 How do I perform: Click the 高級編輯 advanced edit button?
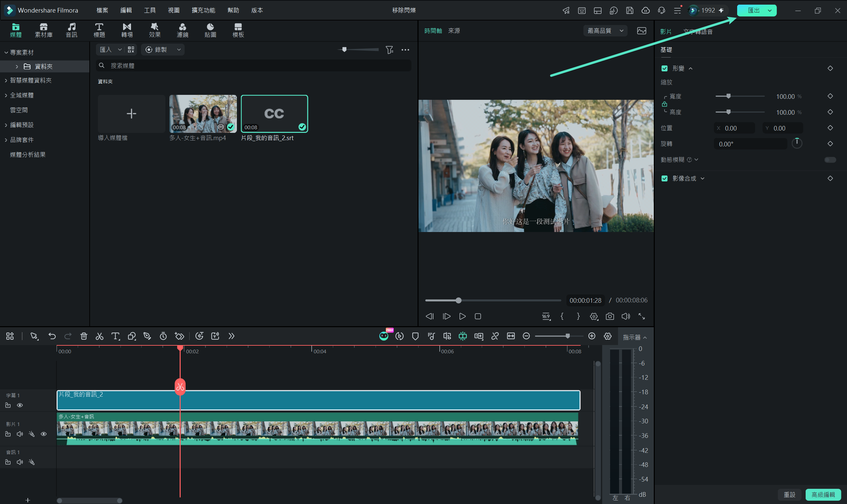tap(823, 494)
